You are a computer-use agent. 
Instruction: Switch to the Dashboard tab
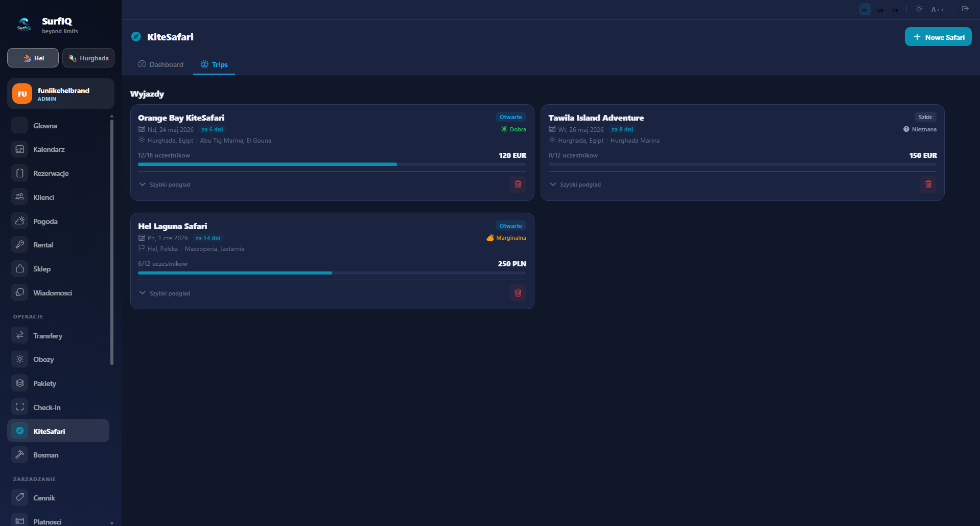[x=160, y=64]
